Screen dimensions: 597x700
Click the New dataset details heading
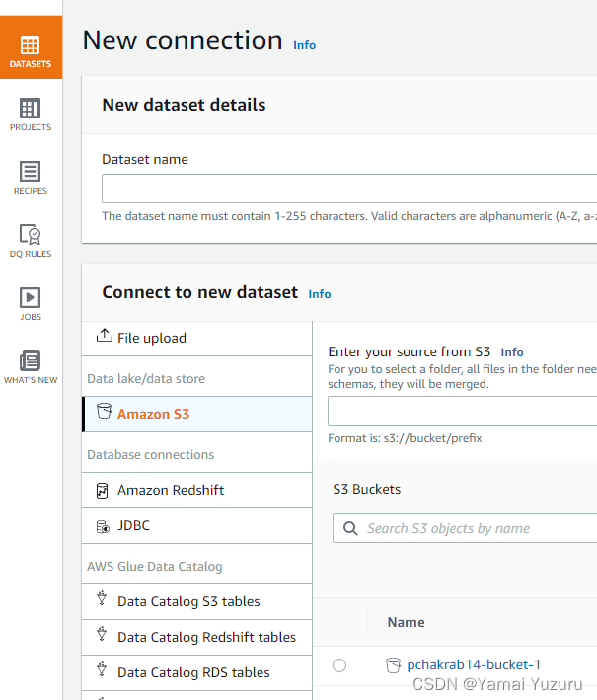184,105
